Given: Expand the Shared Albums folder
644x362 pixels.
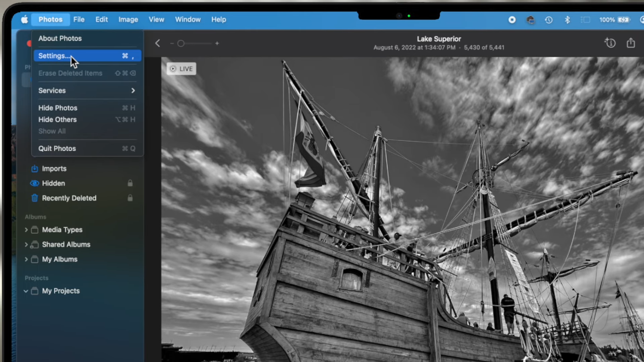Looking at the screenshot, I should tap(26, 244).
